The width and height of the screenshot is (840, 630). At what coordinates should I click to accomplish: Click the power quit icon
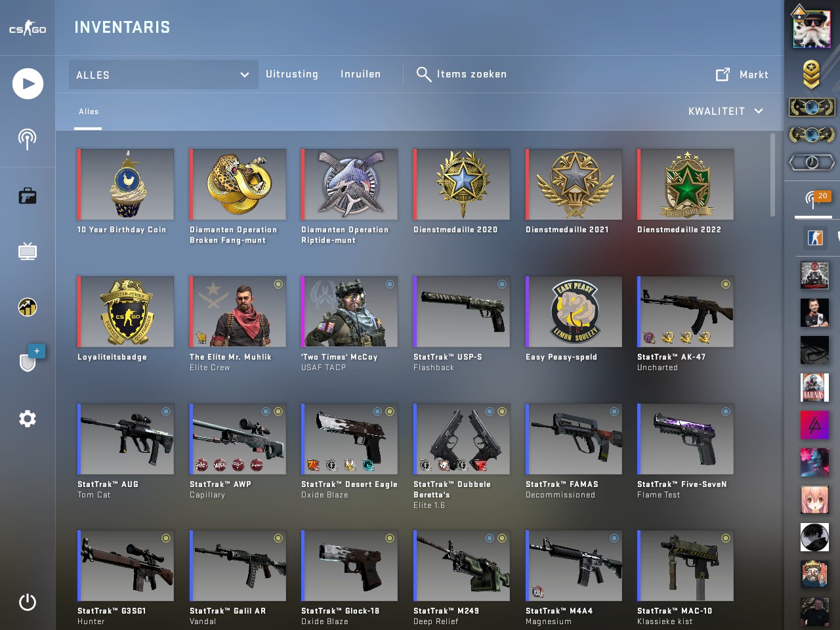pyautogui.click(x=28, y=602)
